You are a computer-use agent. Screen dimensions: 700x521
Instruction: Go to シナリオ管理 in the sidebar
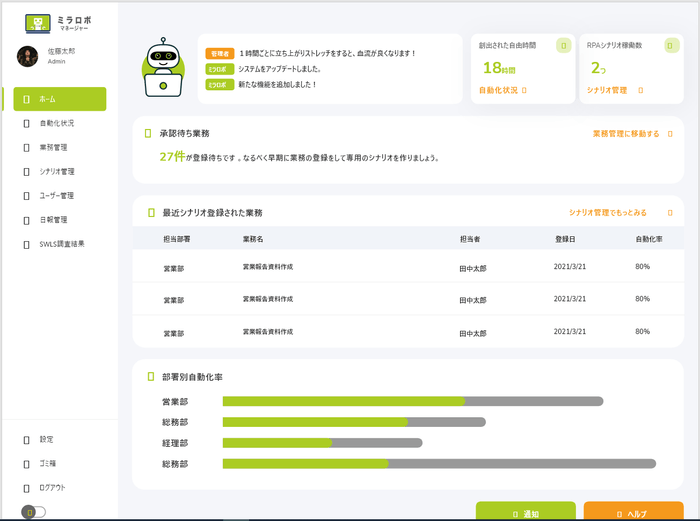56,172
